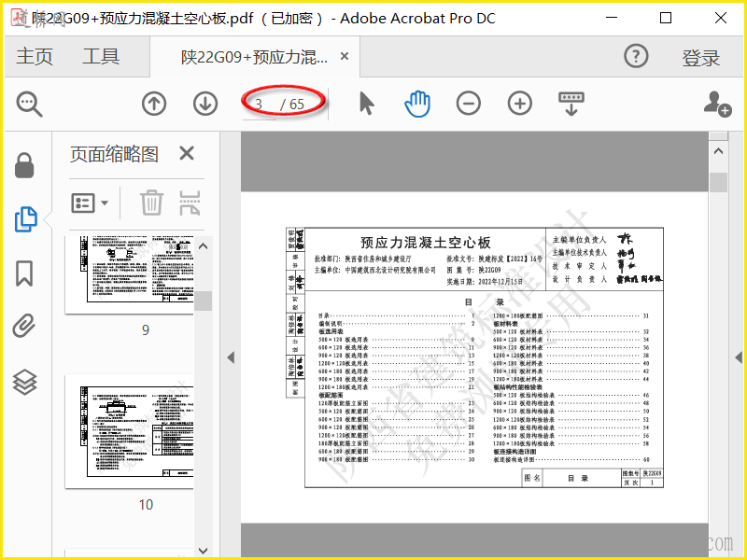This screenshot has width=747, height=560.
Task: Zoom out with the minus button
Action: pos(469,104)
